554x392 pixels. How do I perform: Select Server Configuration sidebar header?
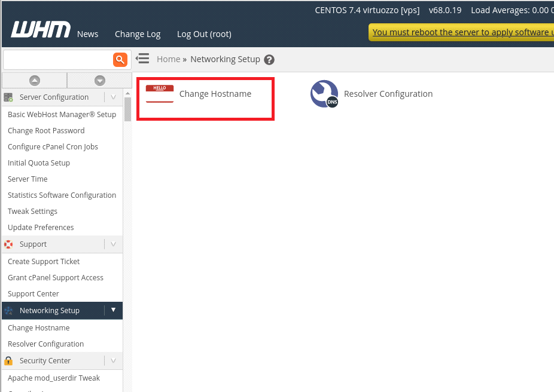tap(54, 97)
